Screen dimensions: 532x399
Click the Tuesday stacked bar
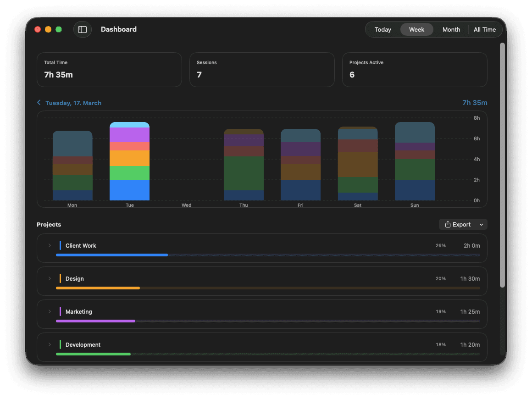129,161
